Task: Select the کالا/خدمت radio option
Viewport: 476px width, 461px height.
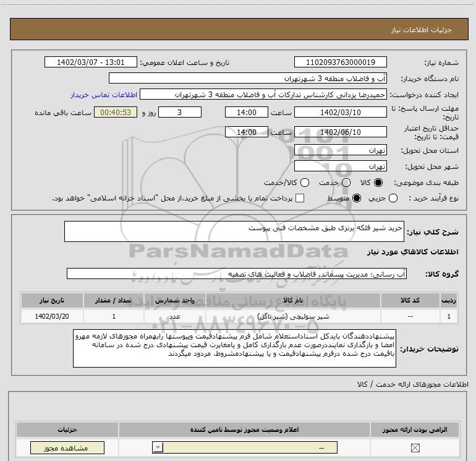Action: [305, 183]
